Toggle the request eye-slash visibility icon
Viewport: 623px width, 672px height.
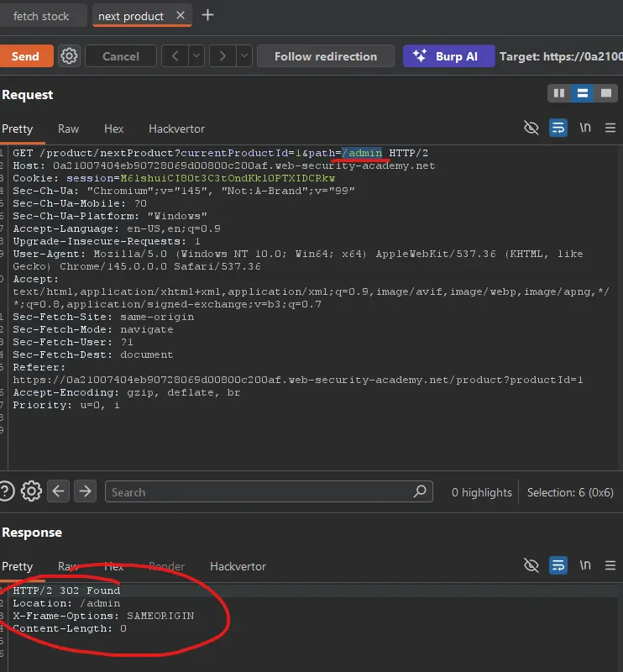(x=531, y=128)
